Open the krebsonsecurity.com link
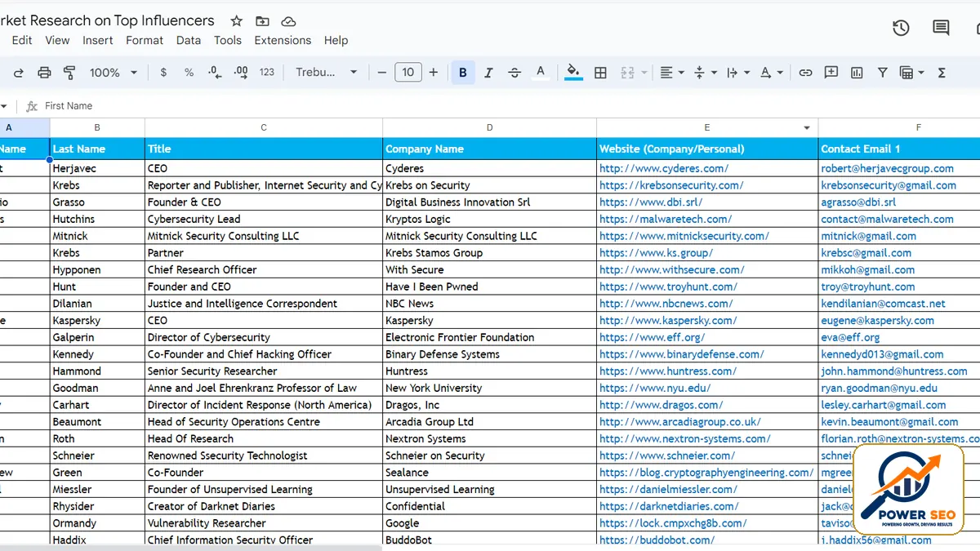 pos(671,185)
